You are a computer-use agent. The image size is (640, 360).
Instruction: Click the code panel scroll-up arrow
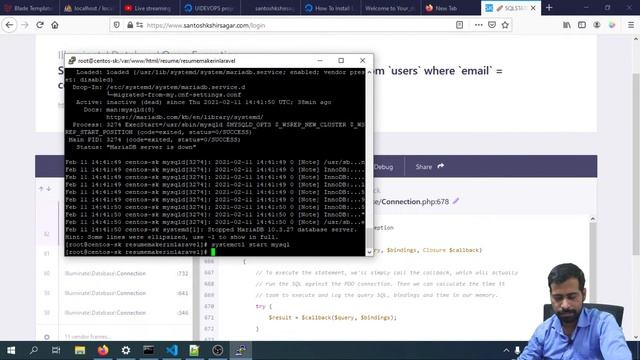point(593,219)
